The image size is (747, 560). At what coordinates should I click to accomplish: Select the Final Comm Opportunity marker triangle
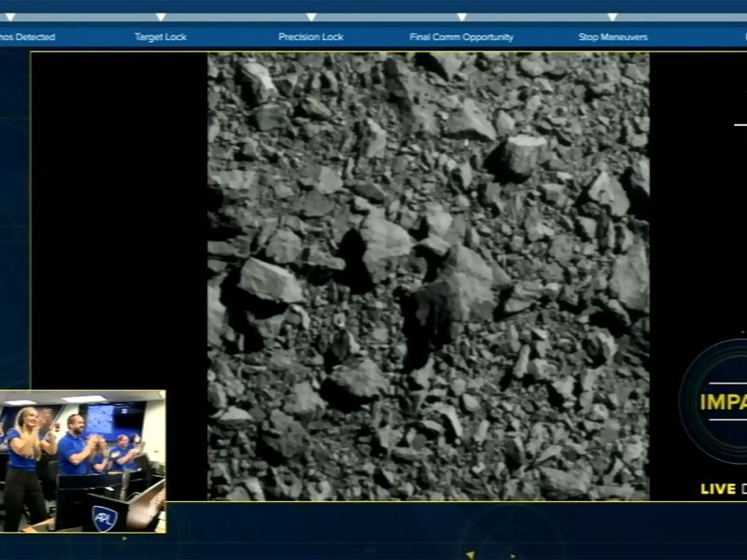click(x=461, y=17)
